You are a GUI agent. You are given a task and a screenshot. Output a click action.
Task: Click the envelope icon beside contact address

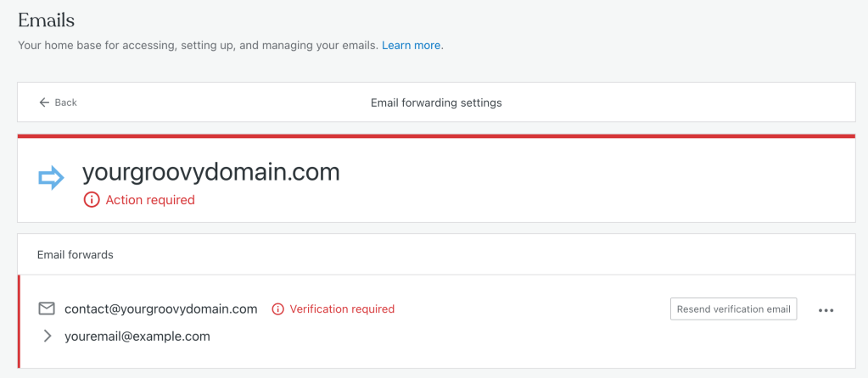pyautogui.click(x=47, y=309)
